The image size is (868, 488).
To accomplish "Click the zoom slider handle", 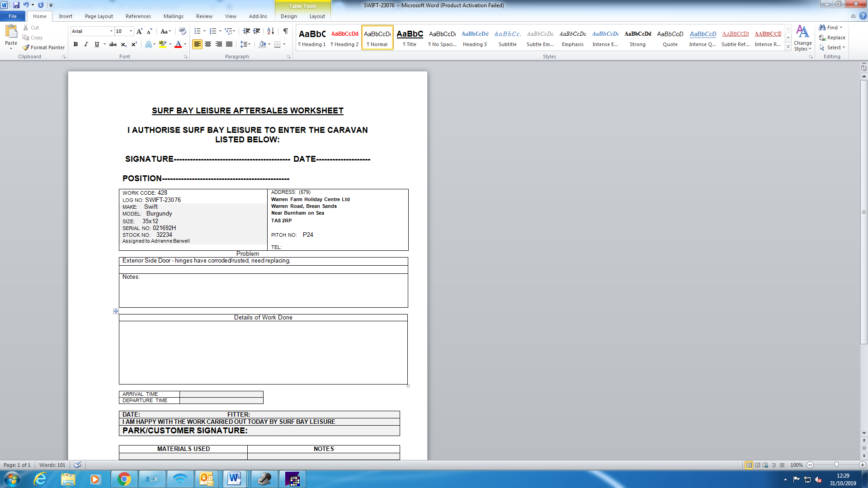I will click(836, 465).
